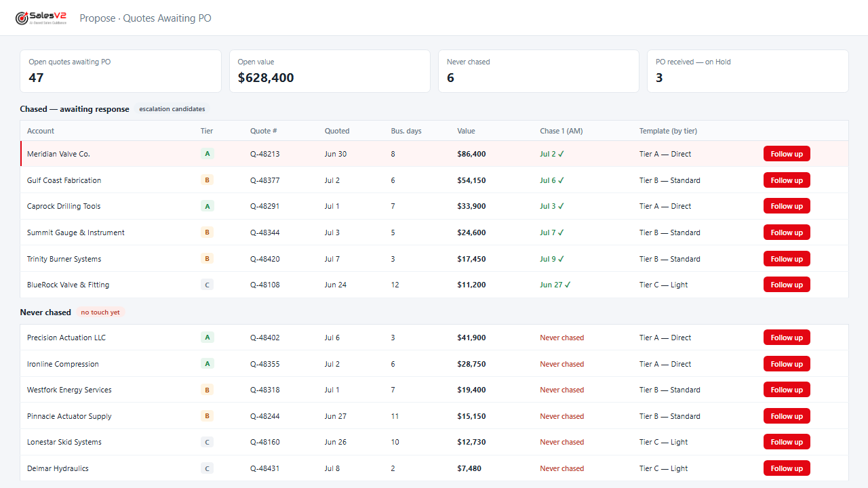
Task: Click the Jun 27 chase date for BlueRock
Action: (x=555, y=285)
